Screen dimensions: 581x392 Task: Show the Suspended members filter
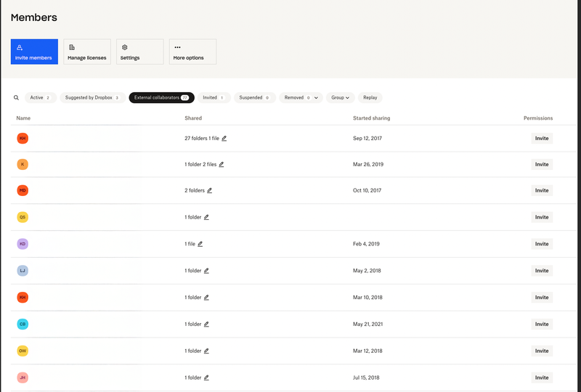tap(254, 97)
